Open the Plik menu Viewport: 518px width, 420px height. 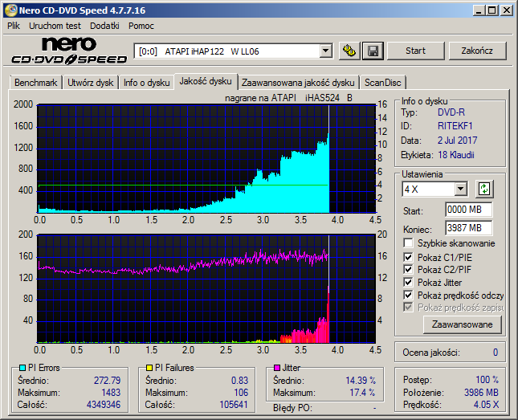click(x=14, y=26)
